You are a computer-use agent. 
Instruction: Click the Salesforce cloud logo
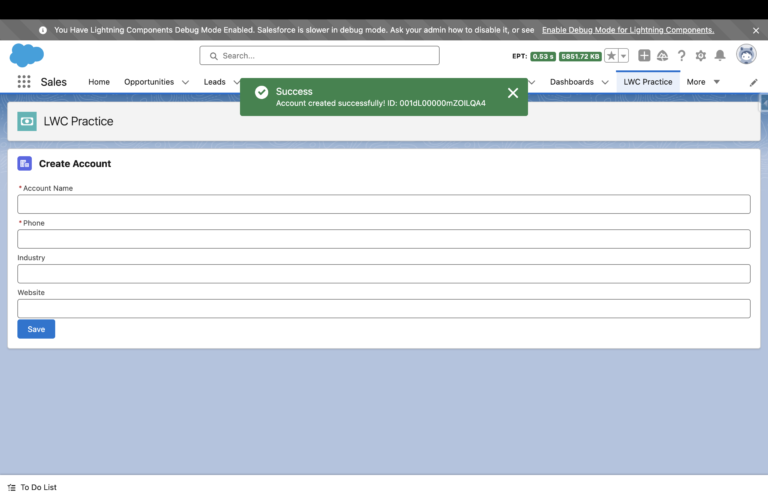pyautogui.click(x=26, y=56)
